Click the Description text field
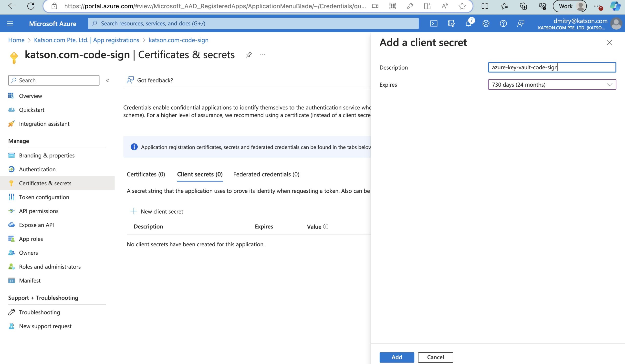 [552, 67]
